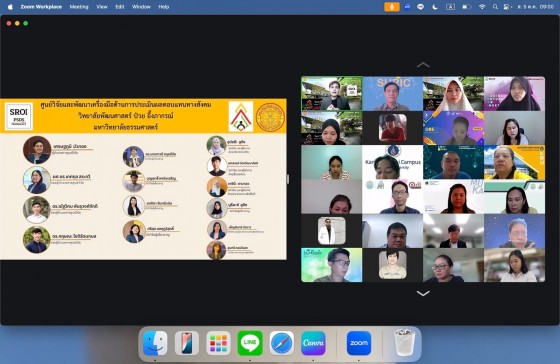Open the Window menu in menu bar
This screenshot has width=560, height=364.
(141, 7)
